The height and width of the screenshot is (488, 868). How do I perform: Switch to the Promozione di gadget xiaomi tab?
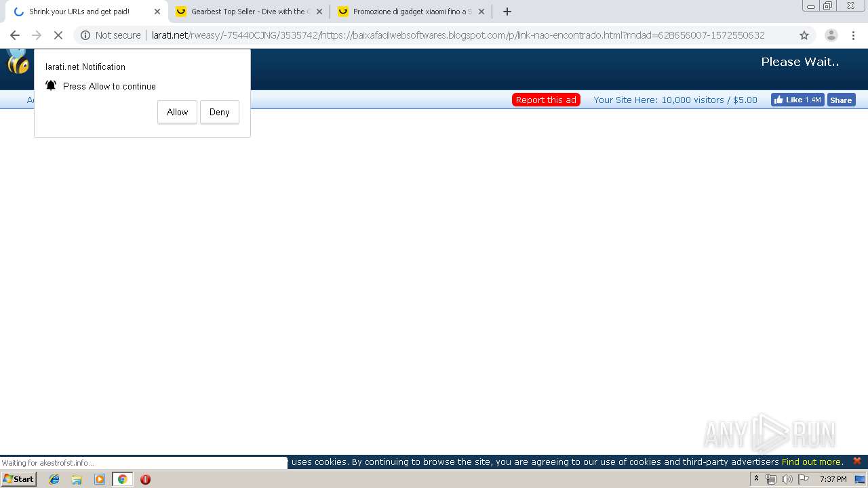(412, 12)
